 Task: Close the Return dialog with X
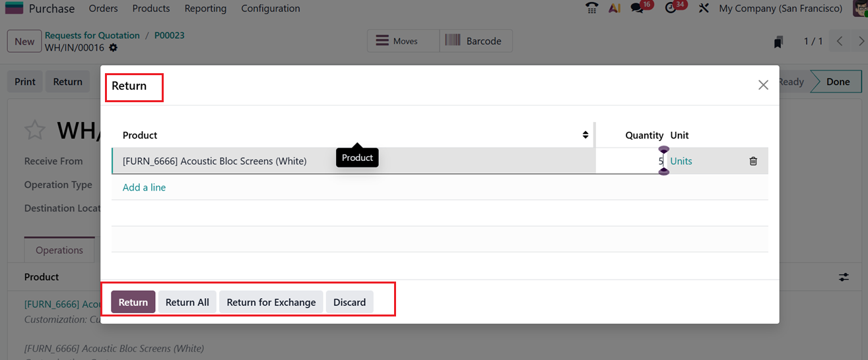[763, 85]
